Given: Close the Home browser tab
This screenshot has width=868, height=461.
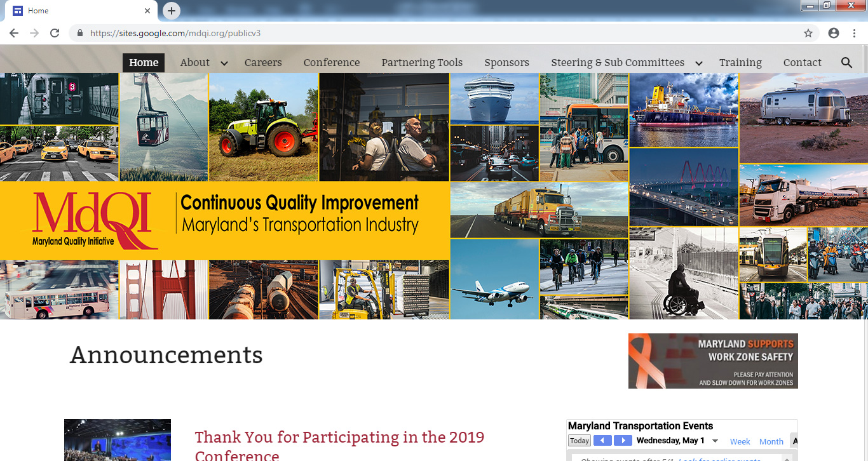Looking at the screenshot, I should (147, 11).
